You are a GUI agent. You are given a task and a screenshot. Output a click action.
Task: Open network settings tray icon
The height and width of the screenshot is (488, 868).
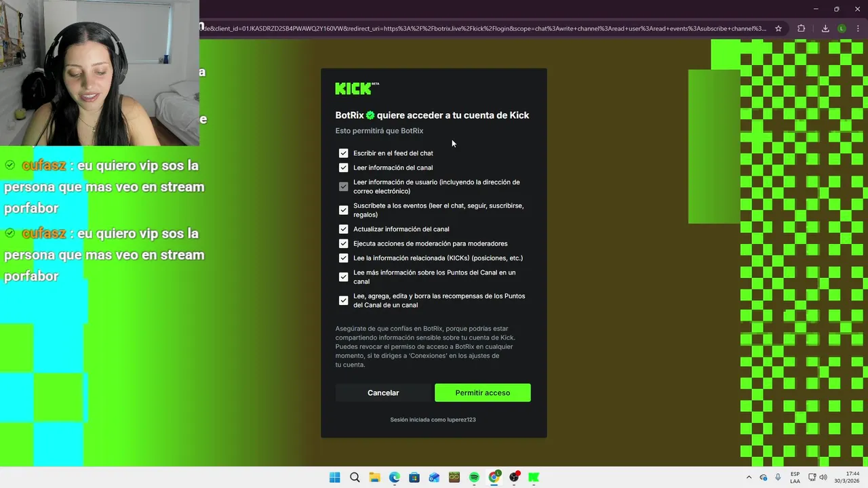[x=812, y=477]
